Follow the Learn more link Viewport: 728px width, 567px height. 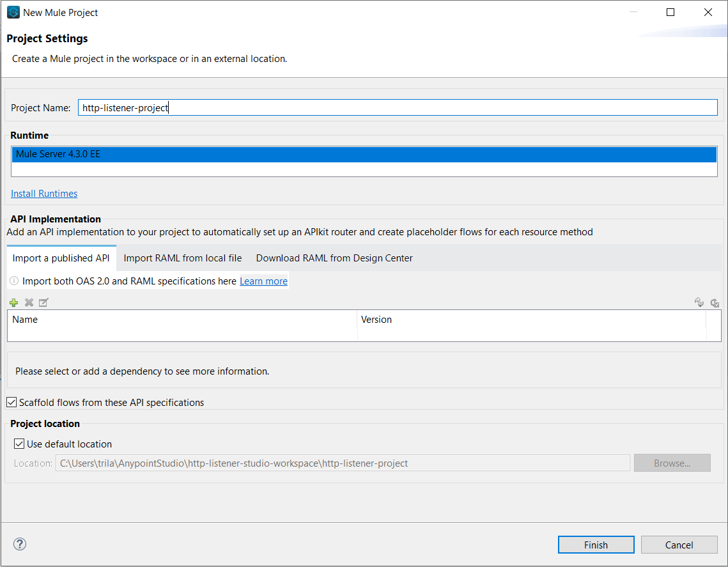[x=263, y=281]
